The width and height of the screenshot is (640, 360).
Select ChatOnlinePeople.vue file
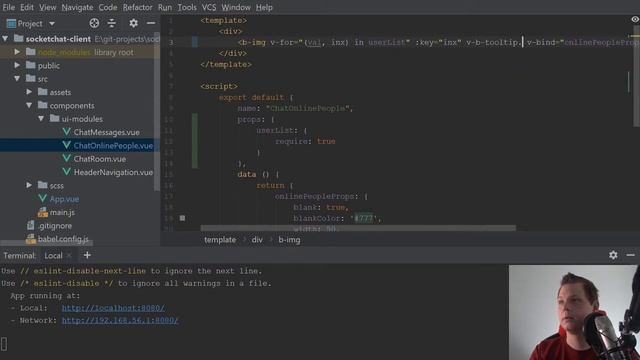tap(113, 146)
